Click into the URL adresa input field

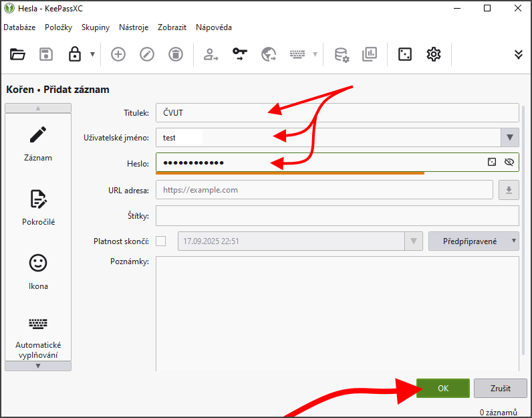click(324, 190)
